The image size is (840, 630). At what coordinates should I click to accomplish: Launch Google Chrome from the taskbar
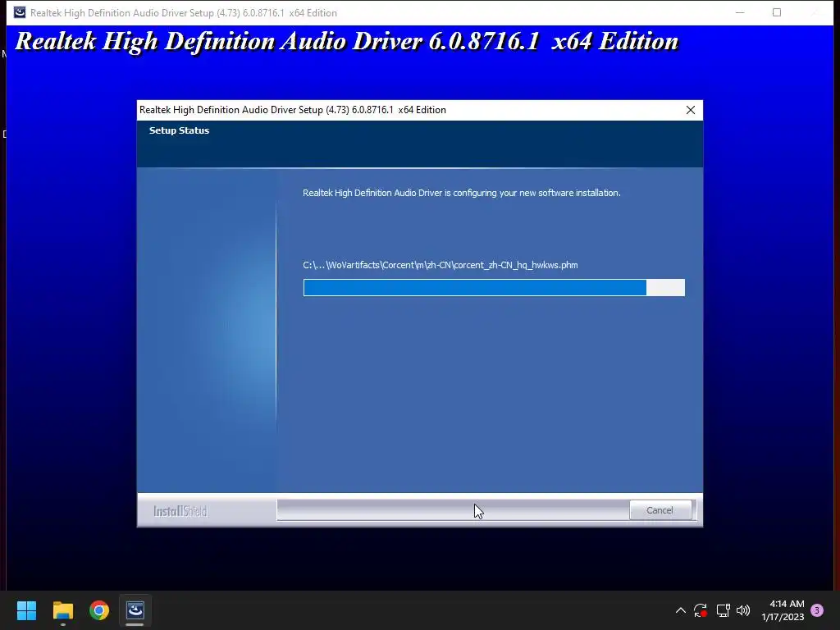99,610
